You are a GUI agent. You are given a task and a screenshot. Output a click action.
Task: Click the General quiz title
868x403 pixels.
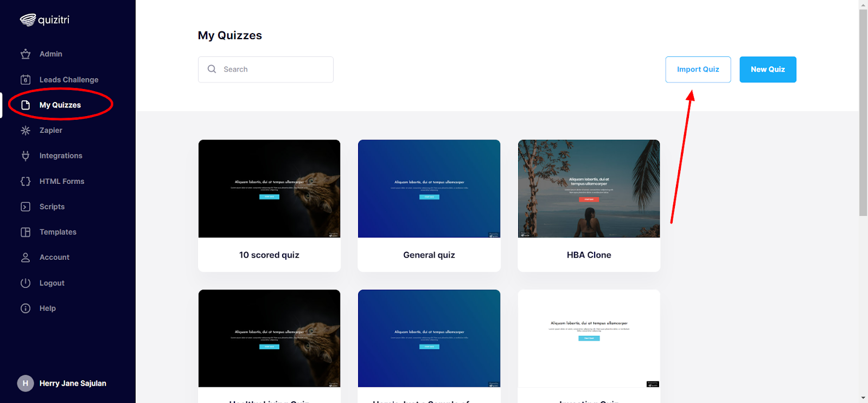[x=429, y=255]
